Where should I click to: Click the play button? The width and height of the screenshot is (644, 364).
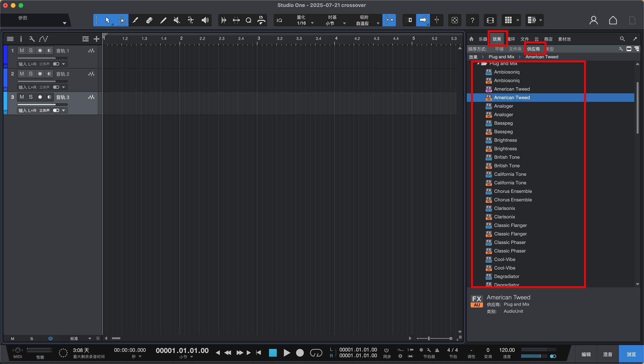(287, 353)
